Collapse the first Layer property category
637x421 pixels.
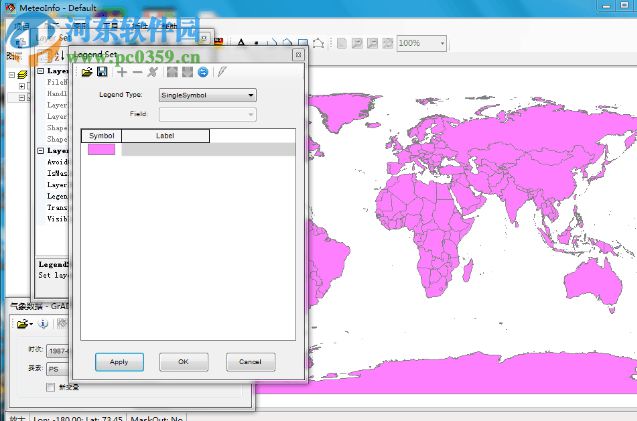point(41,71)
